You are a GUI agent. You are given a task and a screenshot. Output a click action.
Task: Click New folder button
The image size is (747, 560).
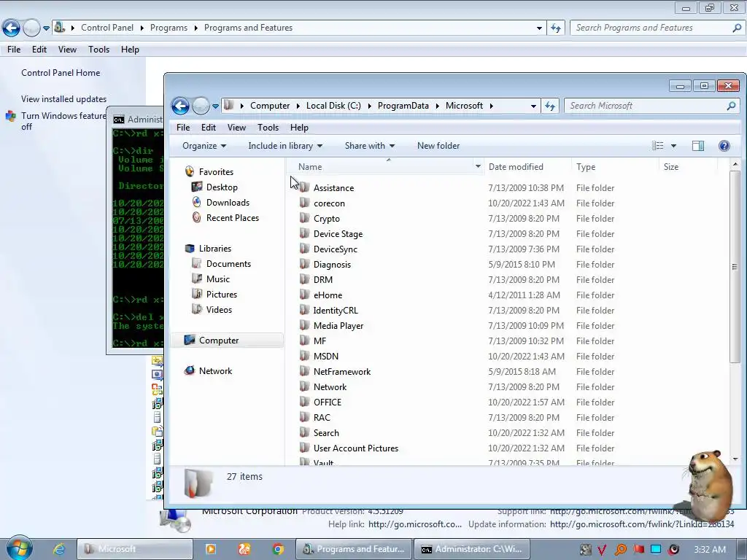[x=438, y=146]
